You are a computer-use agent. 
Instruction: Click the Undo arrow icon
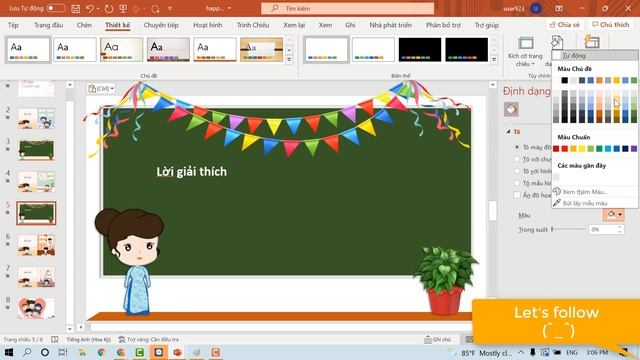pyautogui.click(x=90, y=9)
